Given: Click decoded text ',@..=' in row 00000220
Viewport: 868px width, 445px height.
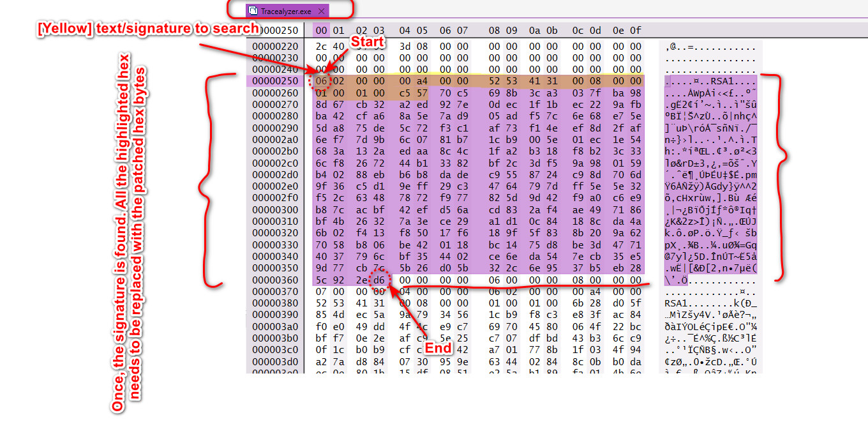Looking at the screenshot, I should tap(710, 47).
